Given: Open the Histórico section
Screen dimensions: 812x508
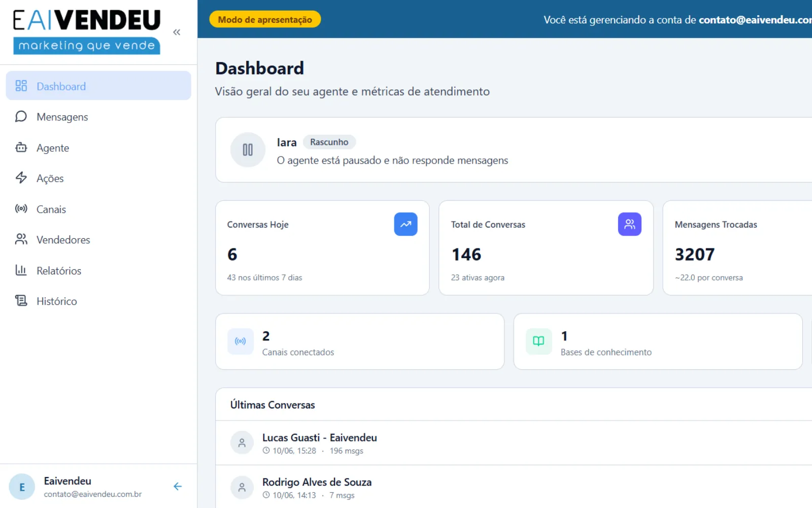Looking at the screenshot, I should point(98,301).
